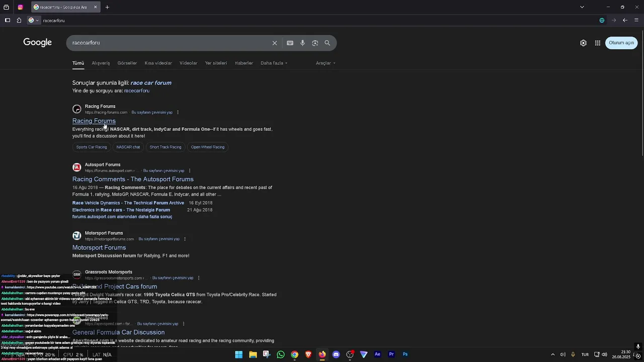644x362 pixels.
Task: Switch to the Videolar tab
Action: pyautogui.click(x=189, y=63)
